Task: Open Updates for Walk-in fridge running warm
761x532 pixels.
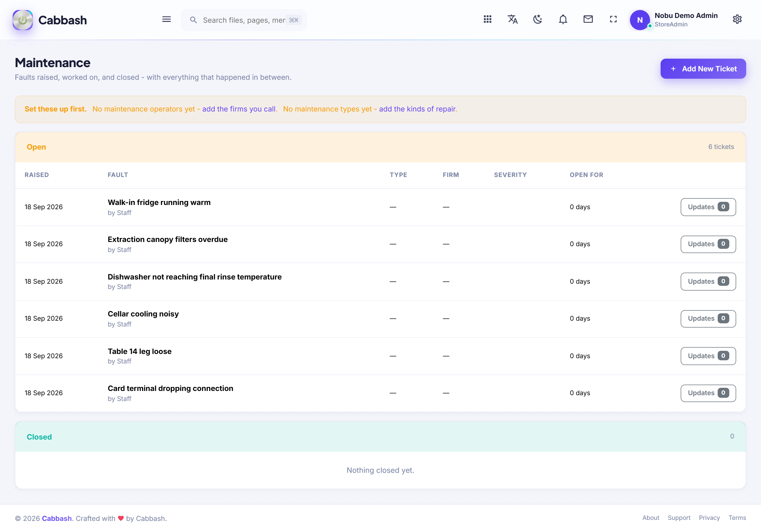Action: pyautogui.click(x=708, y=207)
